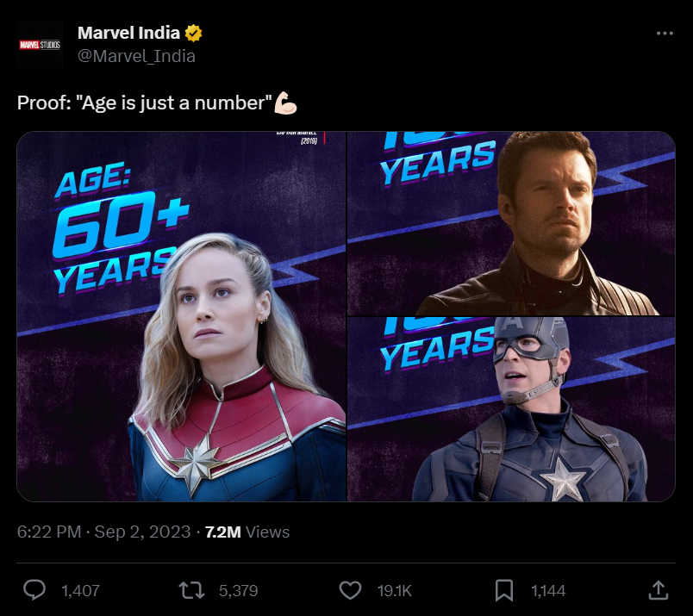Click the gold verified checkmark badge

tap(193, 33)
